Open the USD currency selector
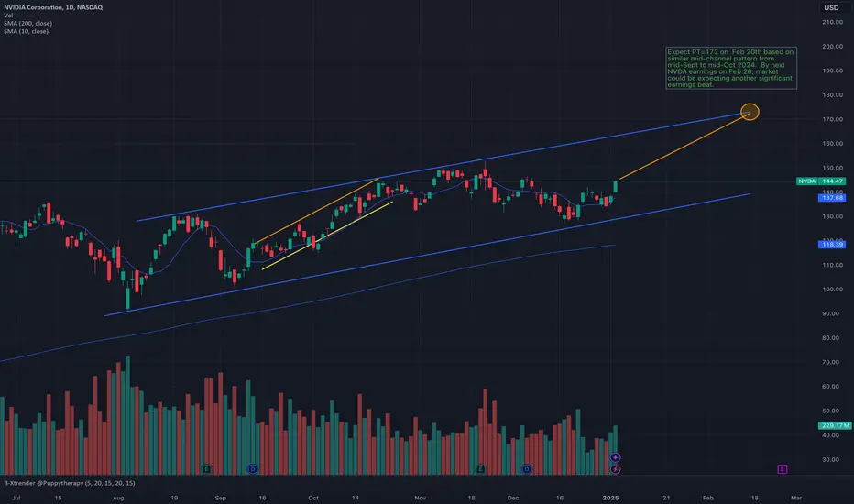The height and width of the screenshot is (504, 854). click(831, 7)
